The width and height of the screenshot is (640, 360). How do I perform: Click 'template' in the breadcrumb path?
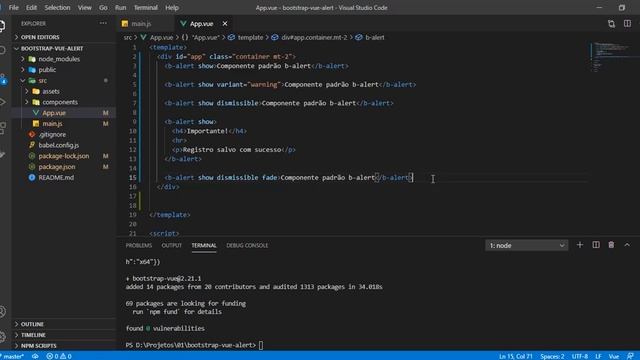[250, 37]
